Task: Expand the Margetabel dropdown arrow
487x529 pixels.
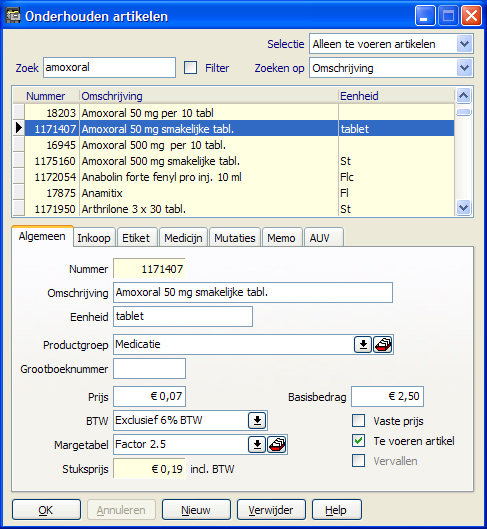Action: point(257,445)
